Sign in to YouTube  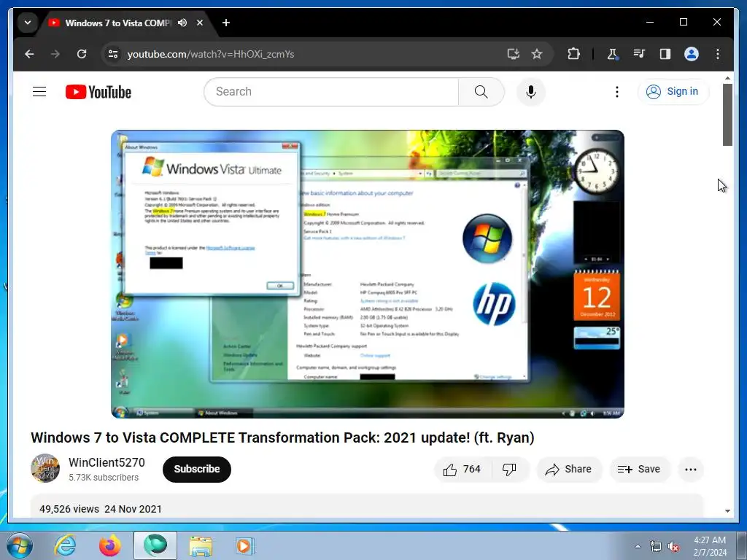click(x=673, y=91)
